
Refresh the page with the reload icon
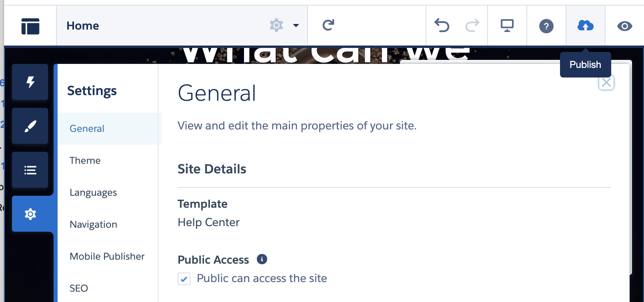(328, 25)
